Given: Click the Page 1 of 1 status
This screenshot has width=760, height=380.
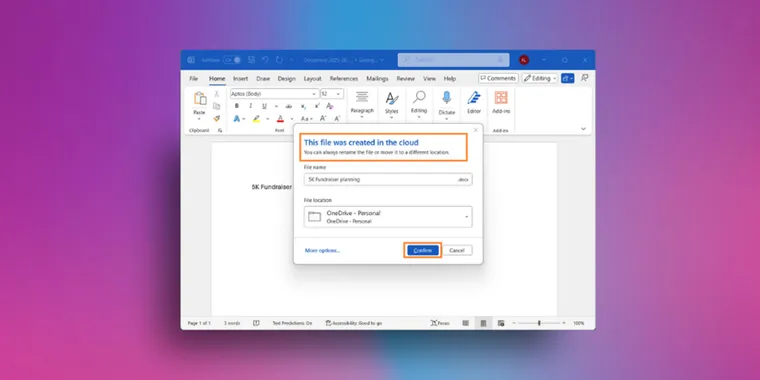Looking at the screenshot, I should (x=199, y=323).
